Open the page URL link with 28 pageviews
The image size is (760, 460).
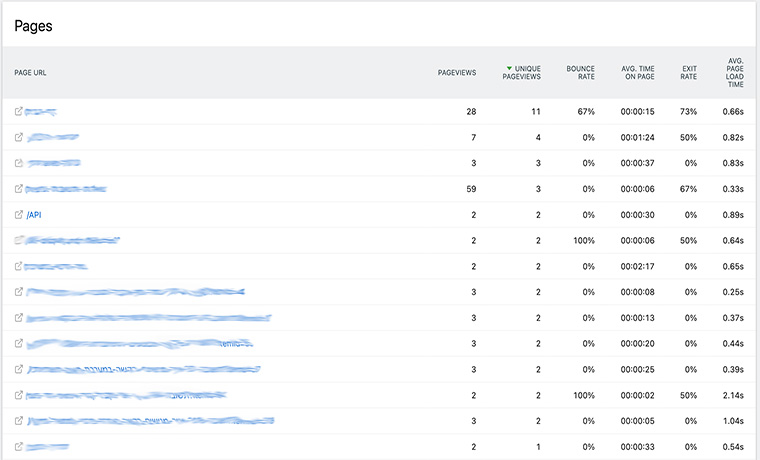41,111
